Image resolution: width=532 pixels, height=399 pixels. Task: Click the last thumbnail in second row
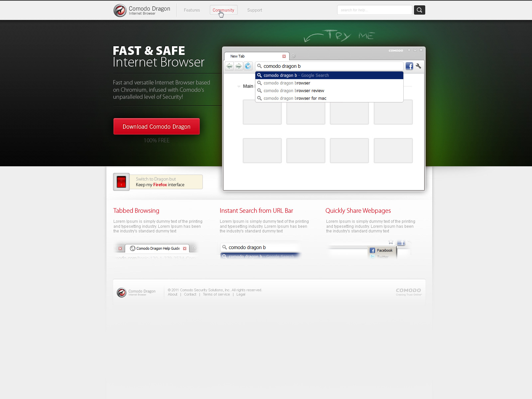[x=393, y=151]
